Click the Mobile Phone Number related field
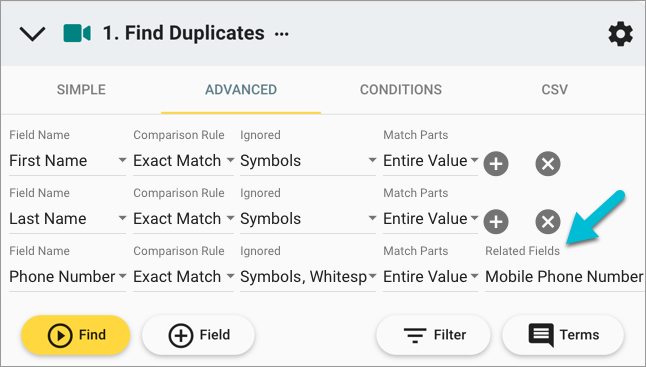Viewport: 646px width, 367px height. click(x=564, y=277)
